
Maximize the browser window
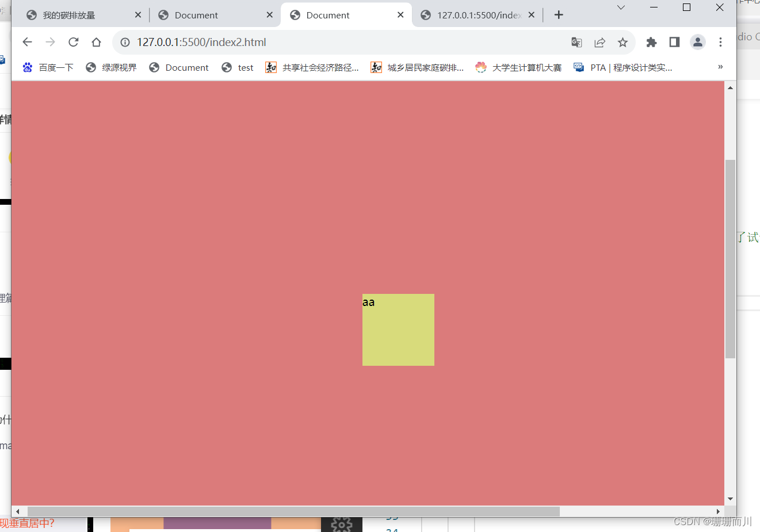tap(686, 7)
